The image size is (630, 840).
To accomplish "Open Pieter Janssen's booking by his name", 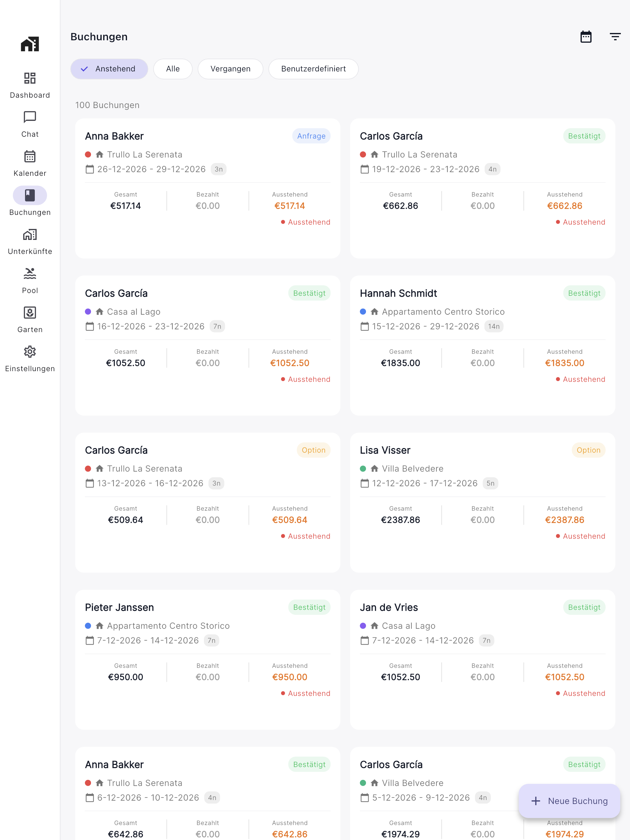I will (x=120, y=607).
